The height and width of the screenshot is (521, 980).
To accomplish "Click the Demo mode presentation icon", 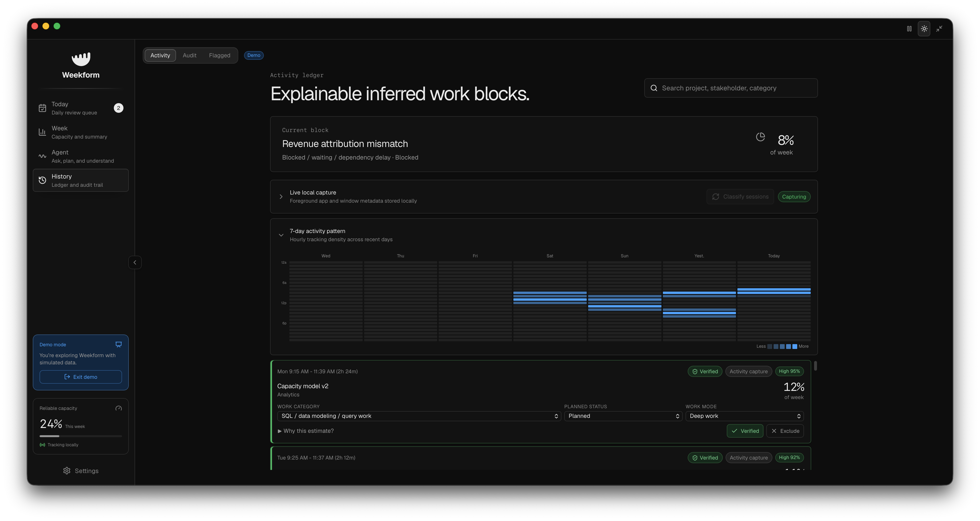I will tap(118, 344).
